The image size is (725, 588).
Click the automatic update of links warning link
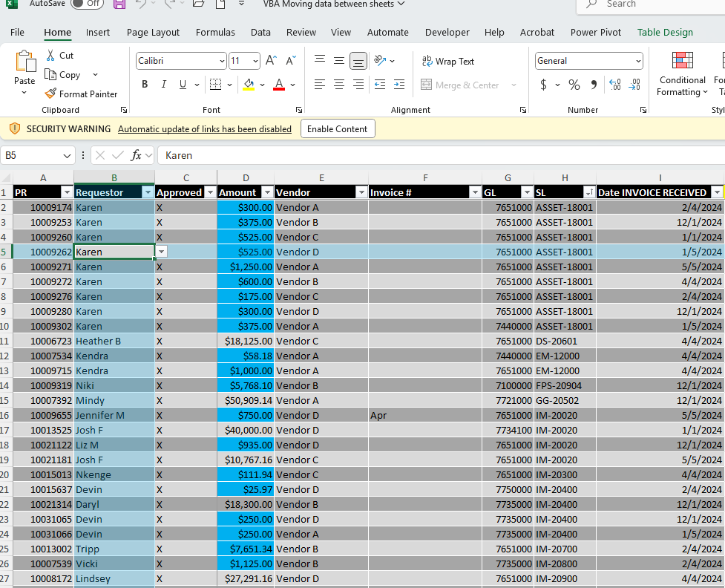(205, 129)
